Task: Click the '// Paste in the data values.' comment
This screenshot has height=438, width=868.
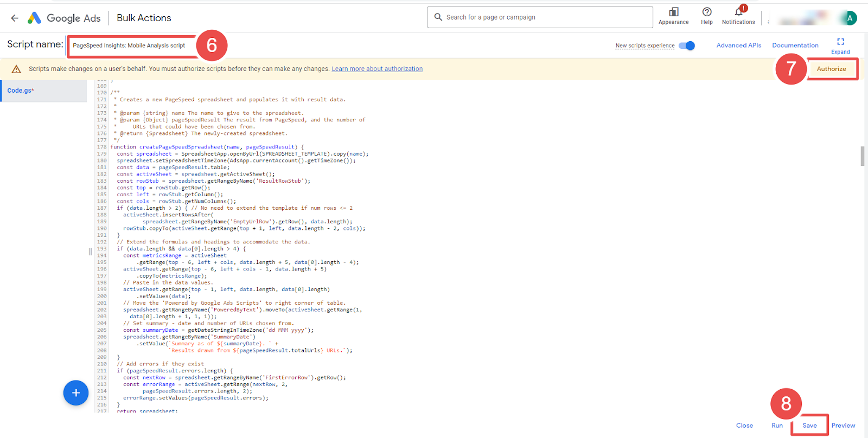Action: click(x=168, y=282)
